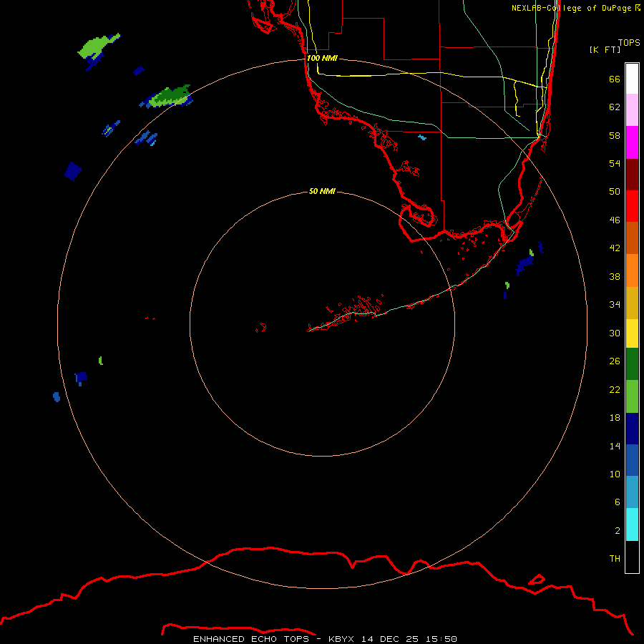
Task: Select the magenta swatch in the legend
Action: [x=632, y=142]
